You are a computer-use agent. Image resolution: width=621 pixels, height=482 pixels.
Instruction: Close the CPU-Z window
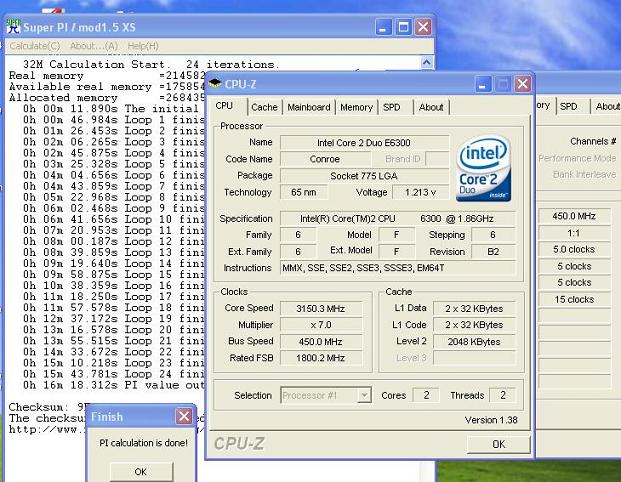pyautogui.click(x=523, y=84)
